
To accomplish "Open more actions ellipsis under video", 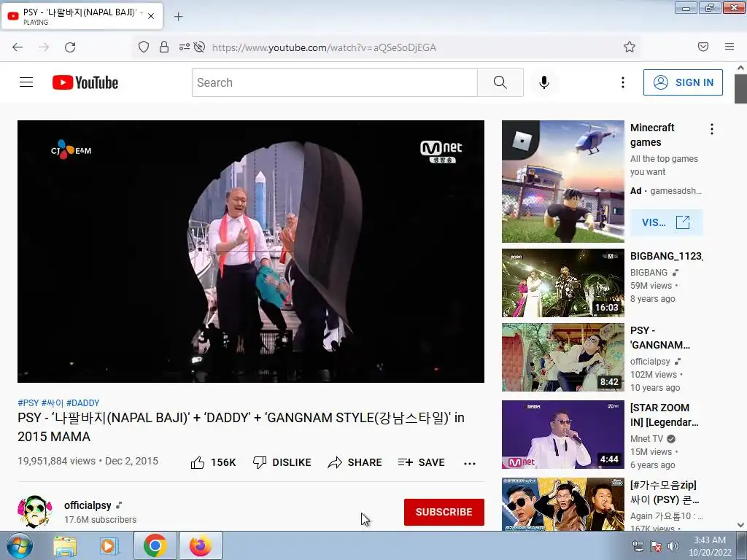I will (x=470, y=463).
